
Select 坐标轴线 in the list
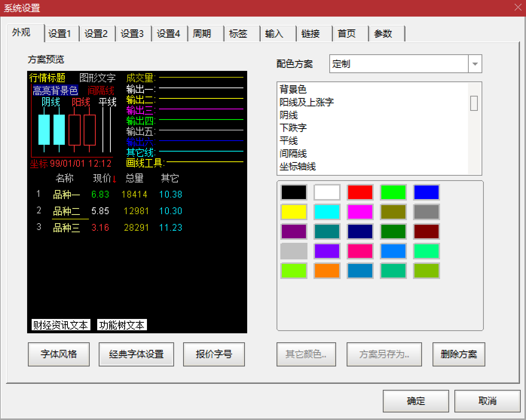point(373,166)
